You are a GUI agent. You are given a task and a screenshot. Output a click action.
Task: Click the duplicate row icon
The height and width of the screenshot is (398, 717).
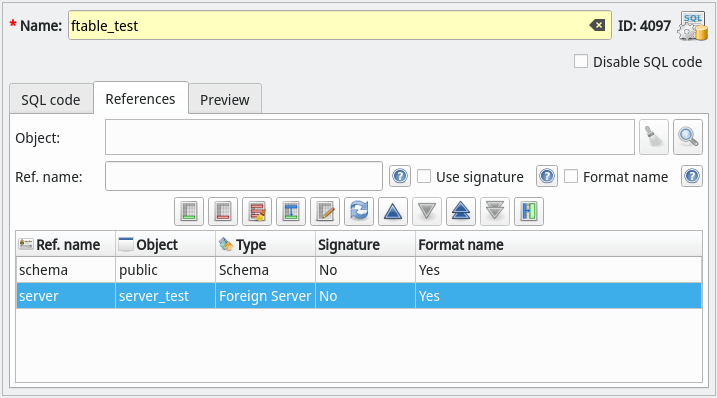[x=291, y=211]
